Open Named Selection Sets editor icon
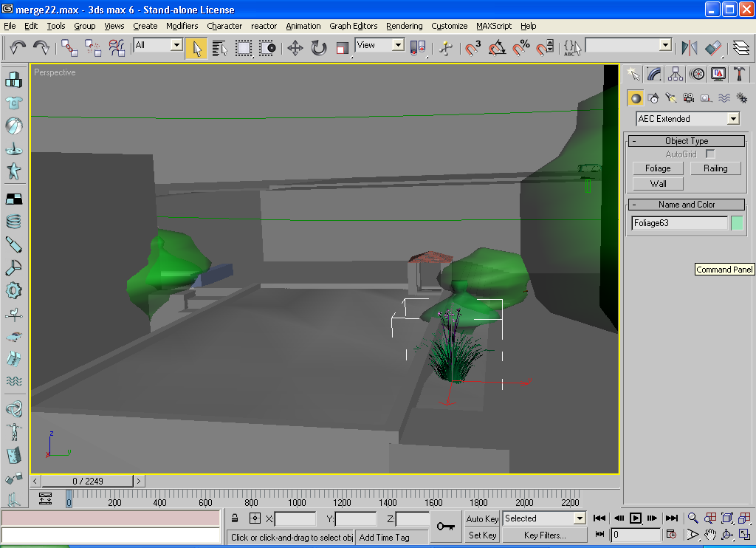The image size is (756, 548). [x=572, y=48]
